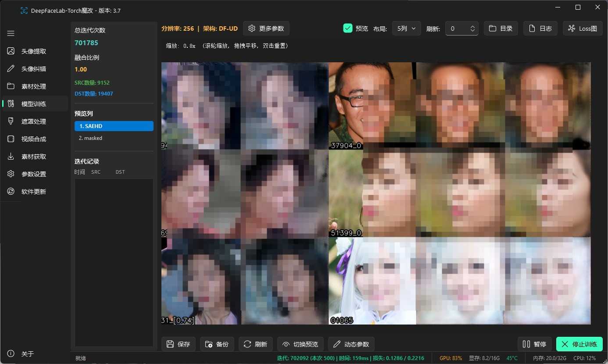
Task: Click the 刷新 interval input field
Action: 457,29
